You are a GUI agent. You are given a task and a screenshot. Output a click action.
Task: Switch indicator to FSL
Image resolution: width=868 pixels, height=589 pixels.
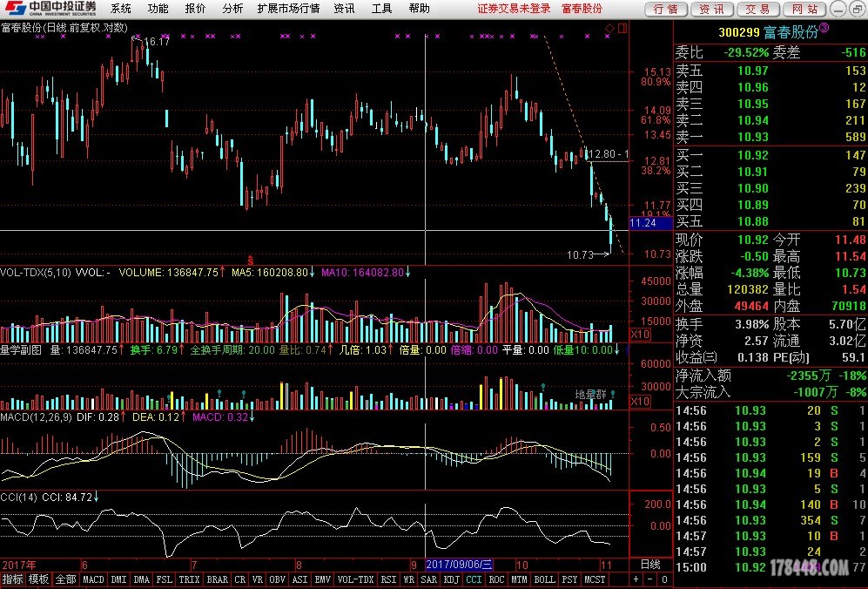click(x=164, y=579)
